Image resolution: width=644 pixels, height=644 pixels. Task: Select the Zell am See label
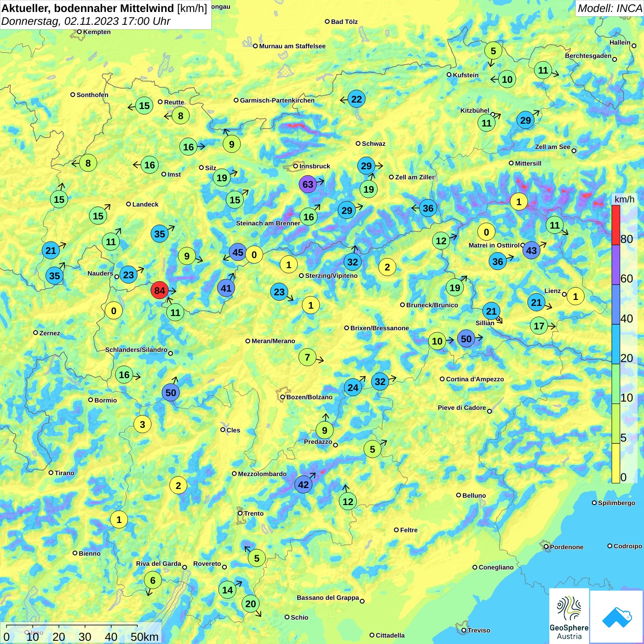(552, 147)
